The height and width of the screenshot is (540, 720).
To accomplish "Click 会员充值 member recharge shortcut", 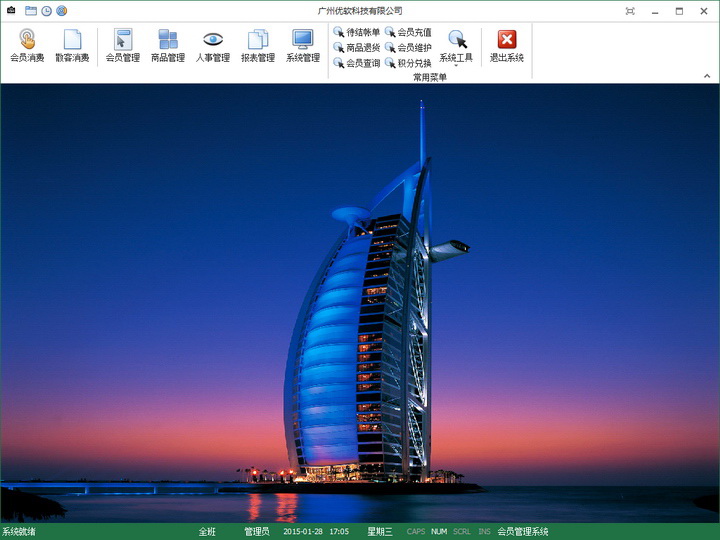I will (408, 32).
